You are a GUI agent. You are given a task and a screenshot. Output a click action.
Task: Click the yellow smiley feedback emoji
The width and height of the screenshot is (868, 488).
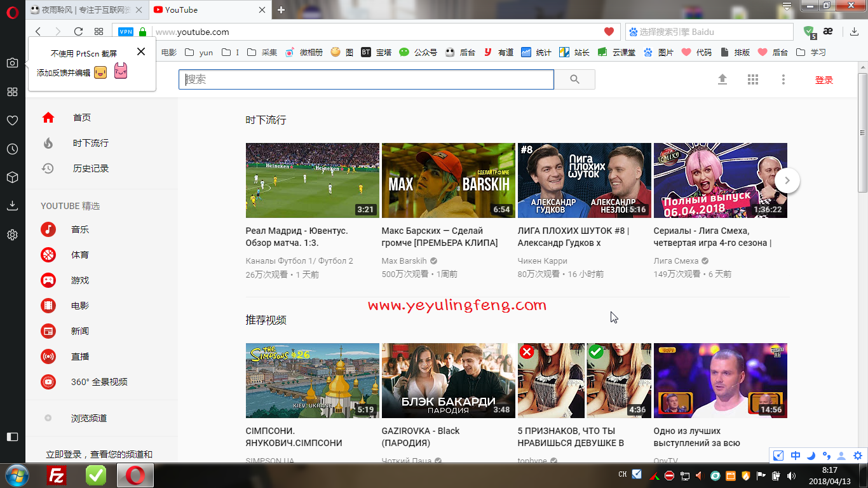[100, 72]
